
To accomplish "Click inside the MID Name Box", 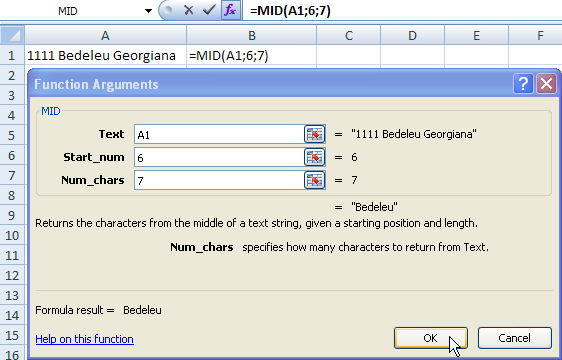I will pos(67,11).
